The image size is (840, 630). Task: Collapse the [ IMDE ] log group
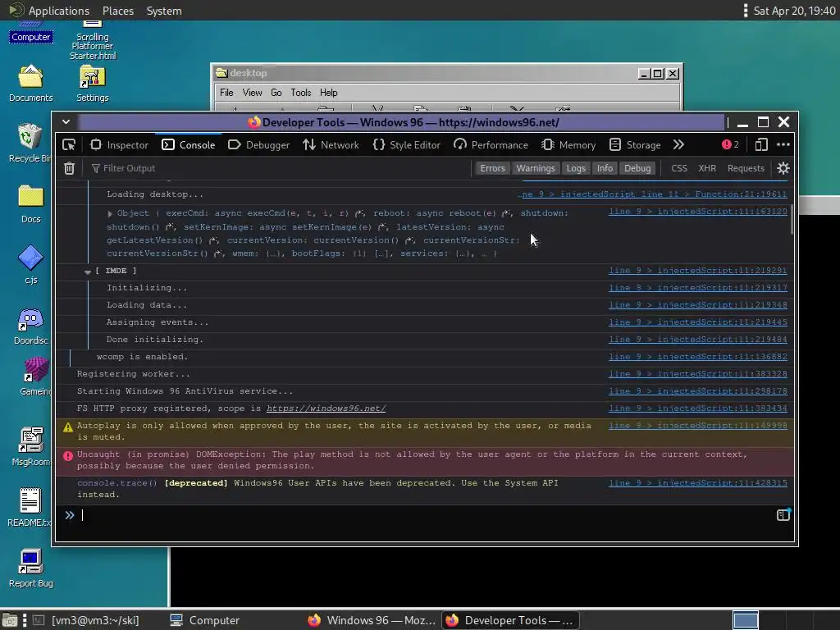pos(87,272)
